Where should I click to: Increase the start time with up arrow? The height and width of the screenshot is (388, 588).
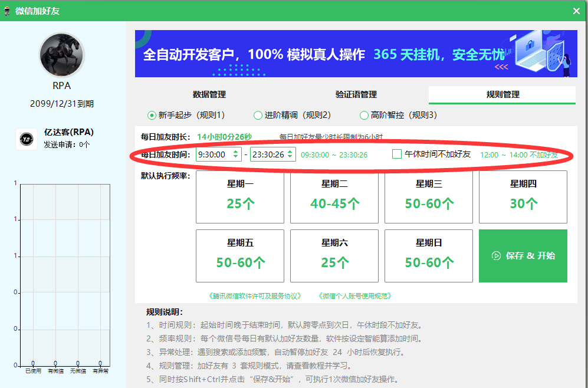pos(235,152)
